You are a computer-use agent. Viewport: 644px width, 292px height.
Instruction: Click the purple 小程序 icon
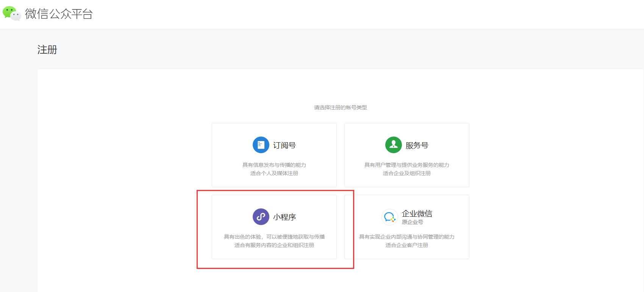coord(261,217)
